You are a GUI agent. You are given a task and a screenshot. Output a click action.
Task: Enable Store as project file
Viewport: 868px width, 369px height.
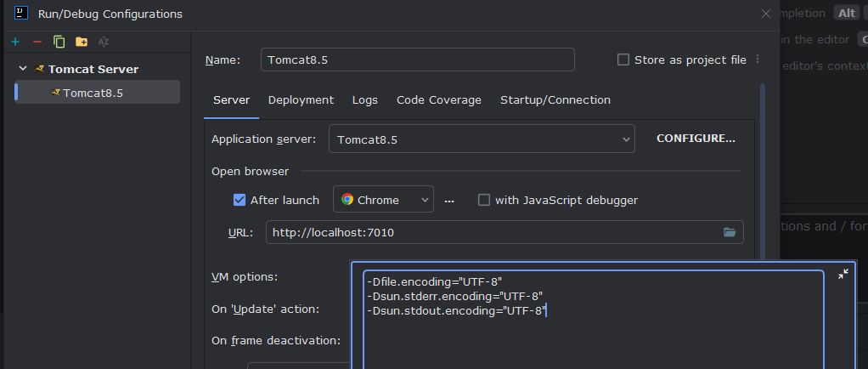623,60
